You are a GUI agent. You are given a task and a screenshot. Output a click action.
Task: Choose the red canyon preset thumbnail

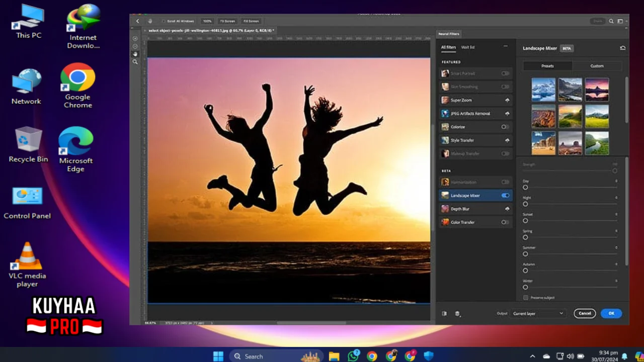pos(544,116)
